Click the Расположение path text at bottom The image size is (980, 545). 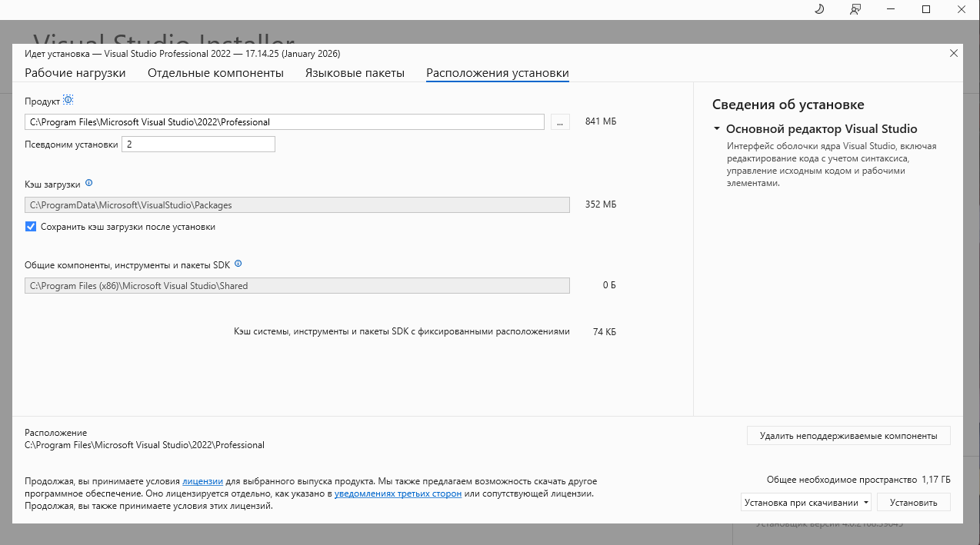(x=145, y=445)
